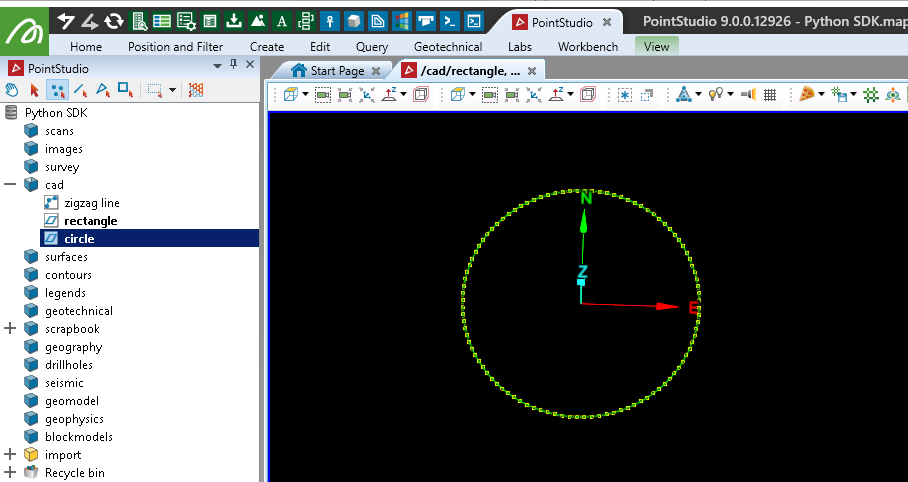
Task: Toggle the point selection mode button
Action: (x=58, y=90)
